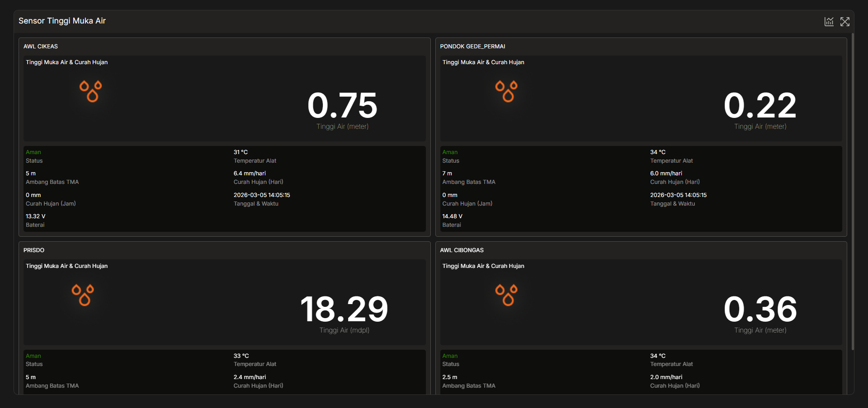Click the Sensor Tinggi Muka Air panel title

[62, 21]
